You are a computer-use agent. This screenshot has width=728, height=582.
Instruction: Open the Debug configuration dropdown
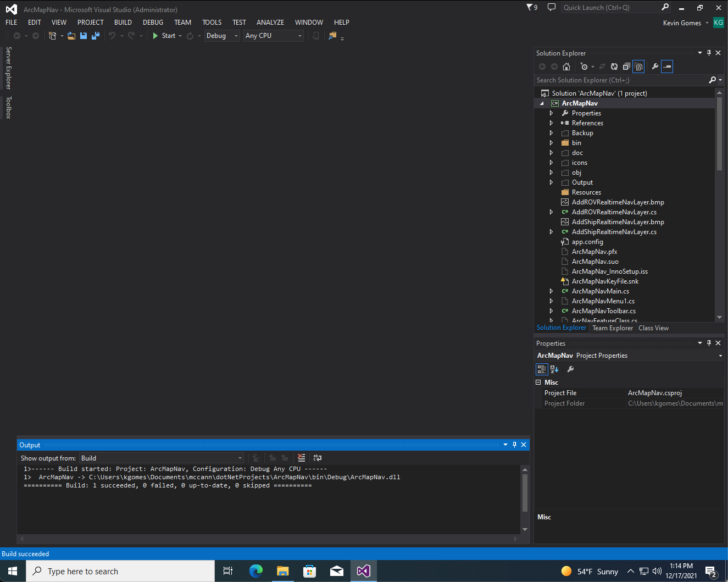tap(222, 36)
